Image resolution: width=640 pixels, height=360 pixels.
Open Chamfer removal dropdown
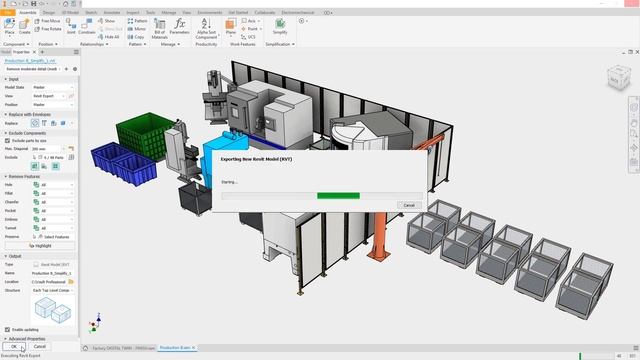point(53,202)
